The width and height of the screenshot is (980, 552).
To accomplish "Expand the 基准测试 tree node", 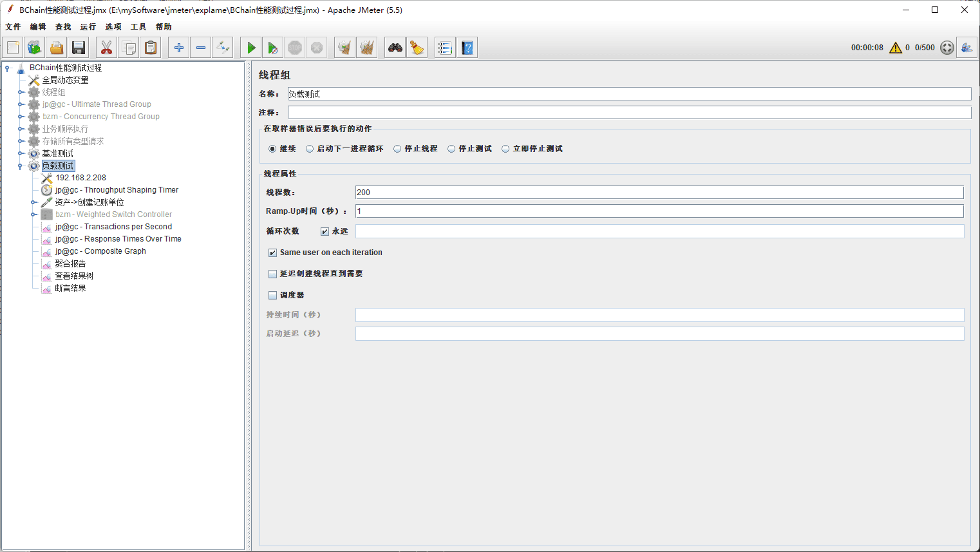I will point(21,154).
